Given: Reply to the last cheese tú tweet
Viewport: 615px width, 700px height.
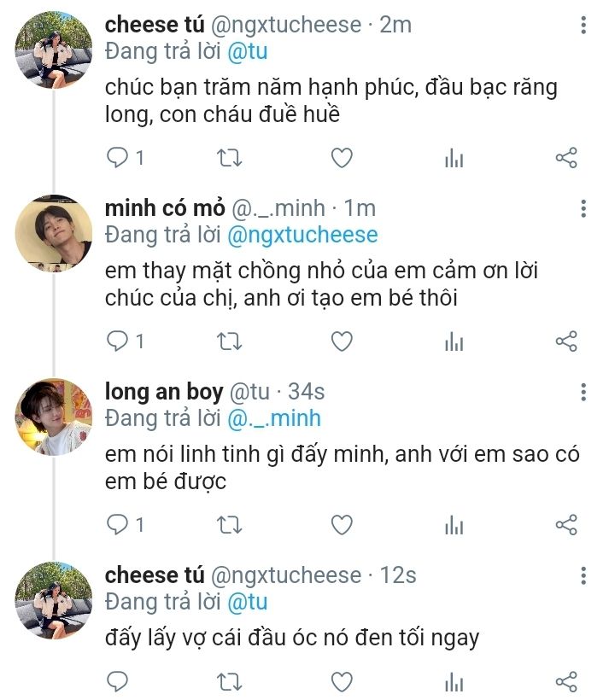Looking at the screenshot, I should click(x=118, y=680).
